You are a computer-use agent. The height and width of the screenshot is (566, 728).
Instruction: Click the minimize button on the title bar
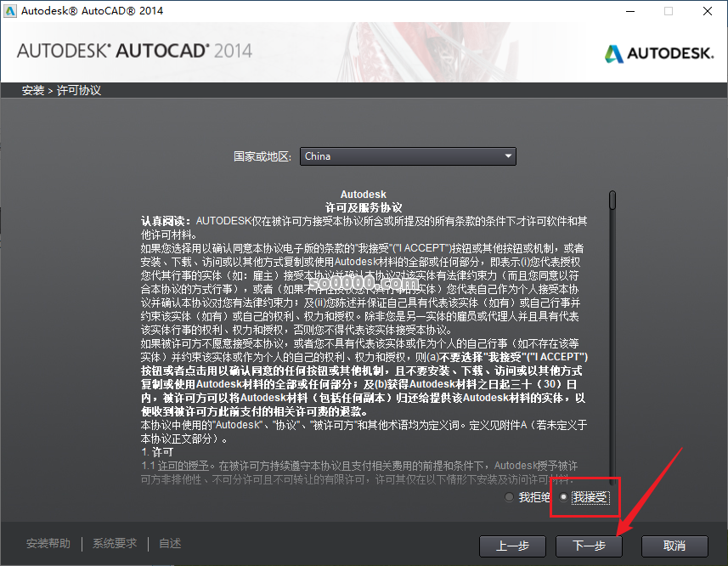pos(629,11)
